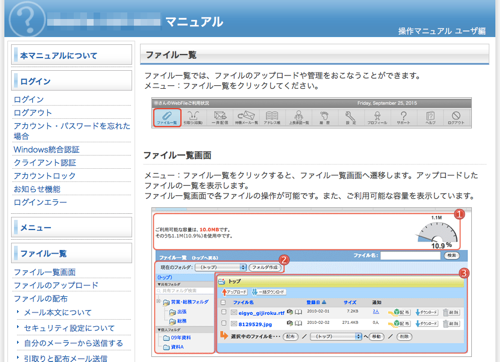The height and width of the screenshot is (362, 500).
Task: Click the 一括ダウンロード blue arrows button
Action: pyautogui.click(x=269, y=292)
